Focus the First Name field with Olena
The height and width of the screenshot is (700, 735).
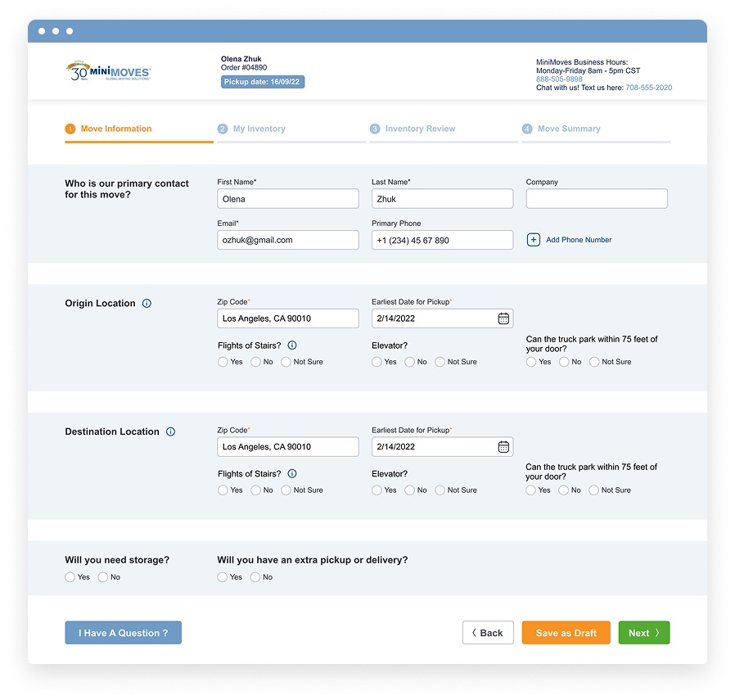pos(288,199)
